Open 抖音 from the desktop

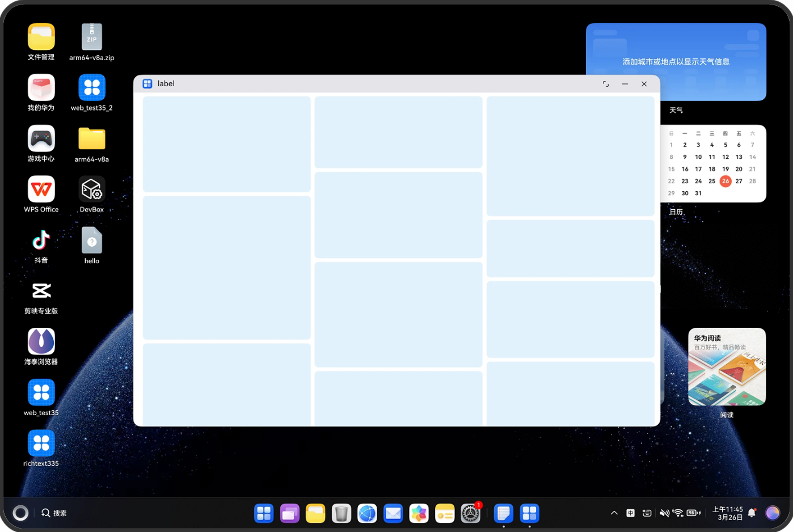point(41,240)
